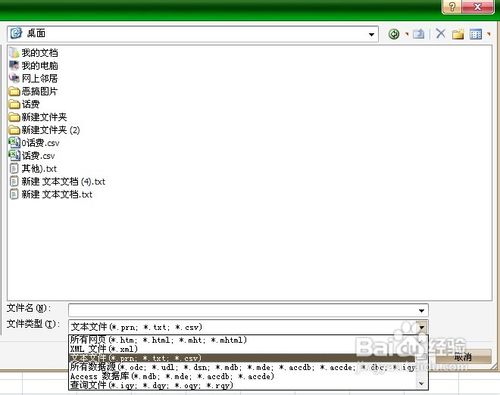500x395 pixels.
Task: Click the 取消 cancel button
Action: pos(463,357)
